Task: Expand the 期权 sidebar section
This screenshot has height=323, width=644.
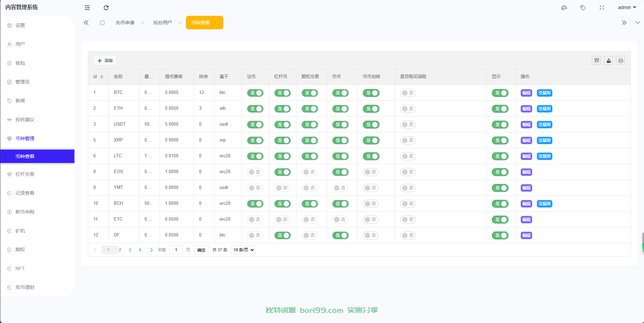Action: (x=37, y=250)
